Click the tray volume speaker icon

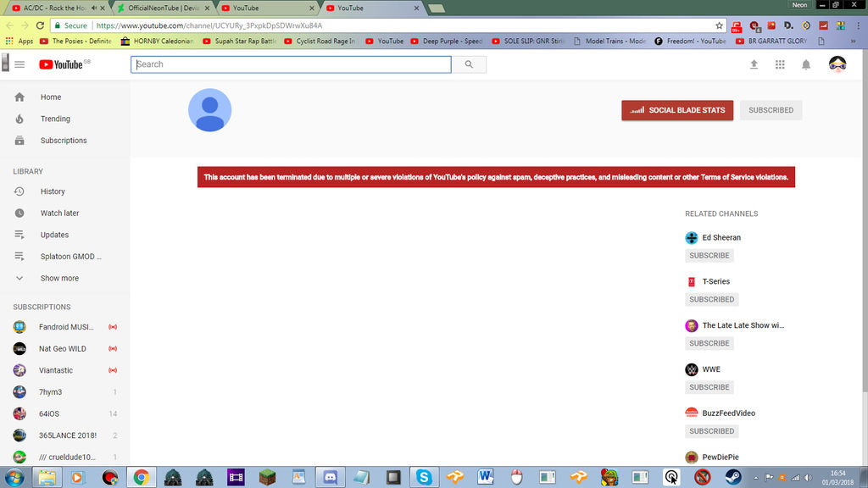tap(808, 478)
